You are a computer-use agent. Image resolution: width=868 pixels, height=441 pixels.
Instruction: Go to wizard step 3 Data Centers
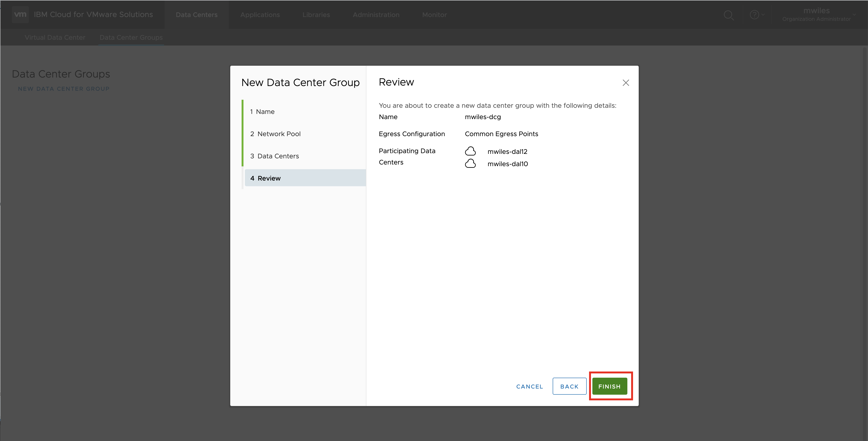tap(278, 156)
